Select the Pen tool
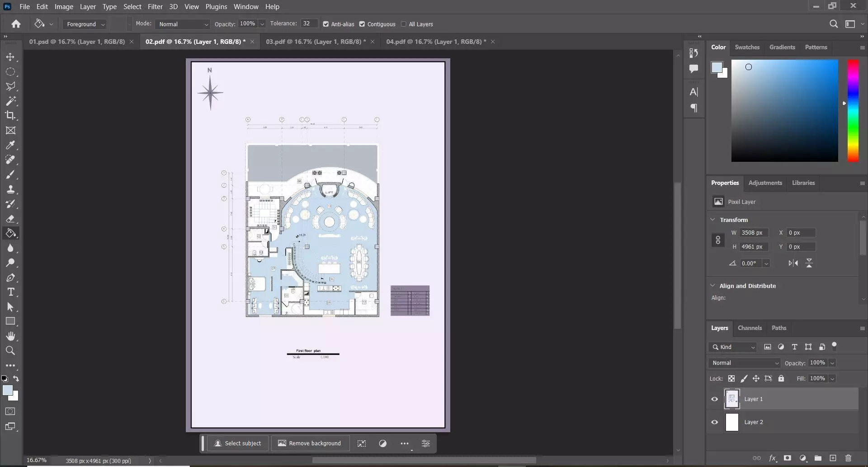This screenshot has width=868, height=467. pos(10,278)
